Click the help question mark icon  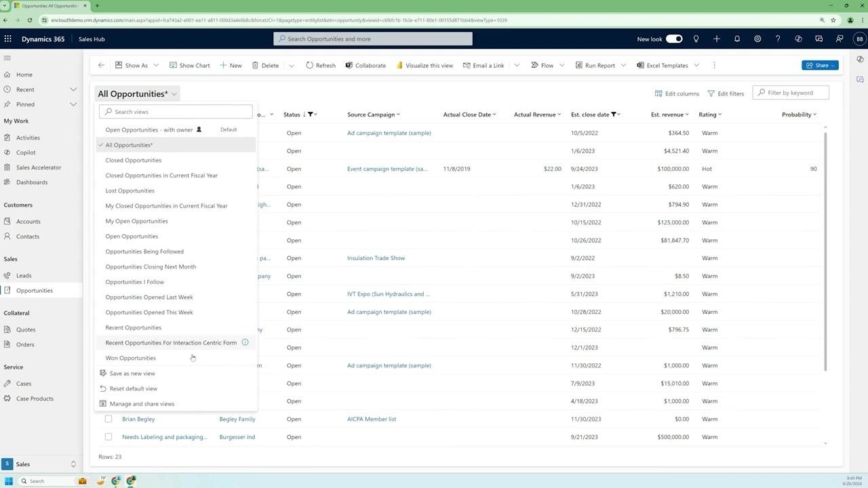point(778,39)
